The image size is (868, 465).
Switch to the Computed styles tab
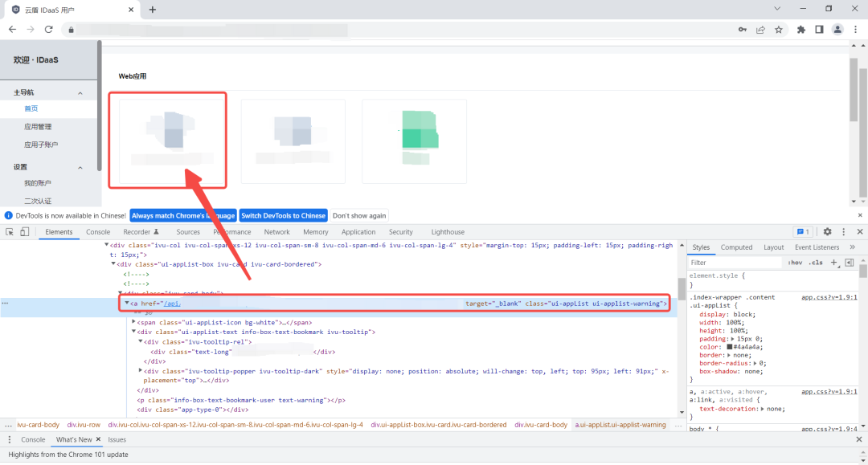pos(736,247)
